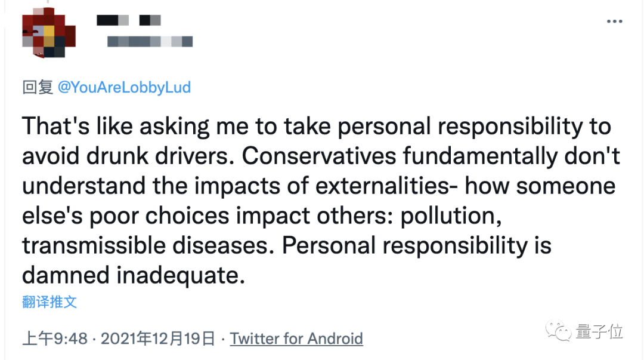Click the 2021年12月19日 tweet date
Viewport: 644px width, 360px height.
157,339
